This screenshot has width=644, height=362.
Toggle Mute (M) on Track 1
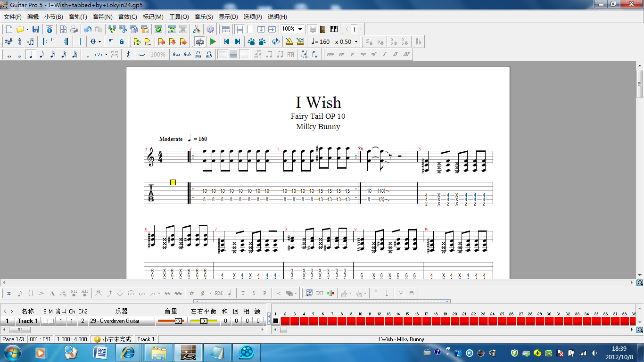tap(50, 321)
